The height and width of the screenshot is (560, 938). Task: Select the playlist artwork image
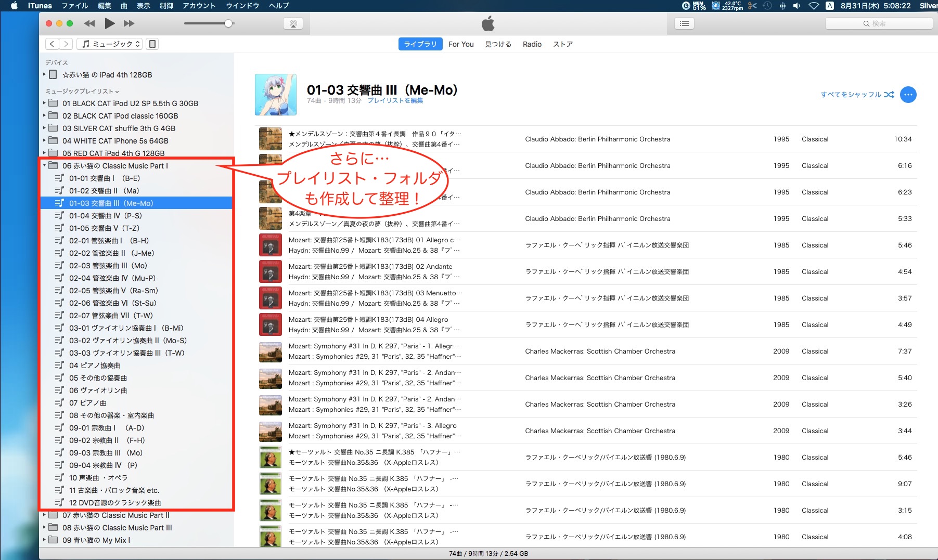click(276, 95)
